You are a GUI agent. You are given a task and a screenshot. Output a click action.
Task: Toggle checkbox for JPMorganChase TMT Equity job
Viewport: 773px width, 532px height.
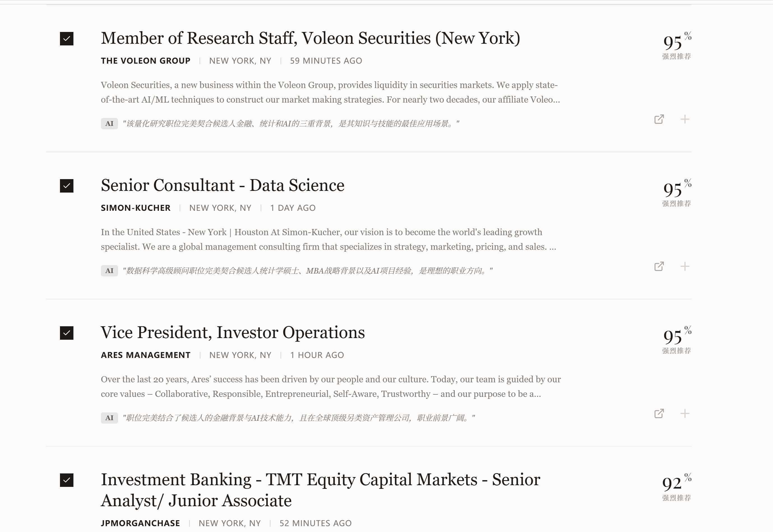click(x=67, y=480)
